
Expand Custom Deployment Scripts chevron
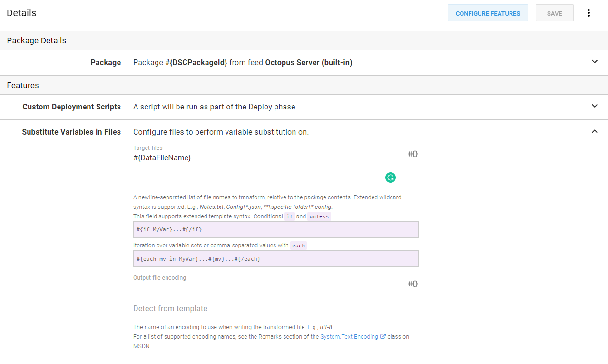click(594, 106)
